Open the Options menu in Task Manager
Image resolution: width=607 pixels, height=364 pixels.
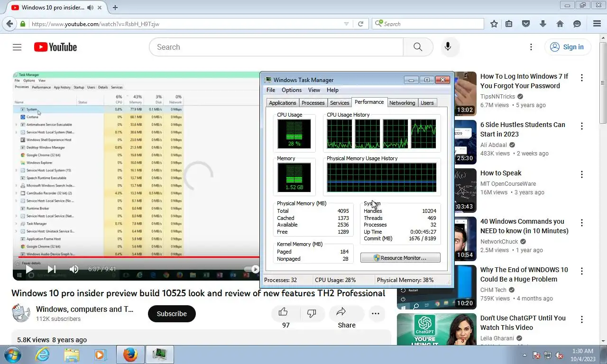292,90
